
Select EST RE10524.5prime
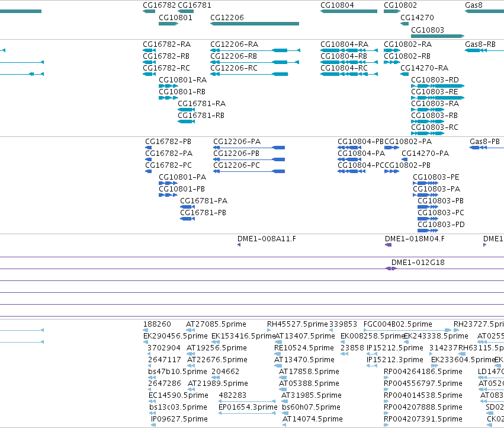(x=304, y=348)
